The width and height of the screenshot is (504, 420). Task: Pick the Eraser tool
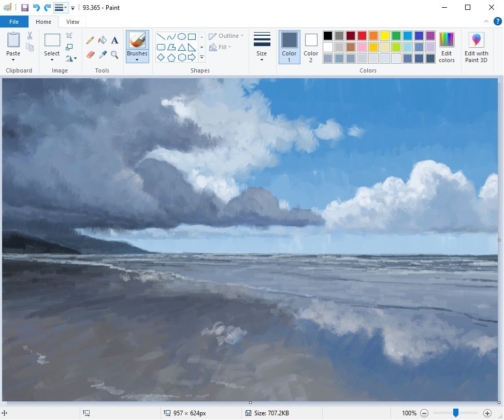coord(90,54)
